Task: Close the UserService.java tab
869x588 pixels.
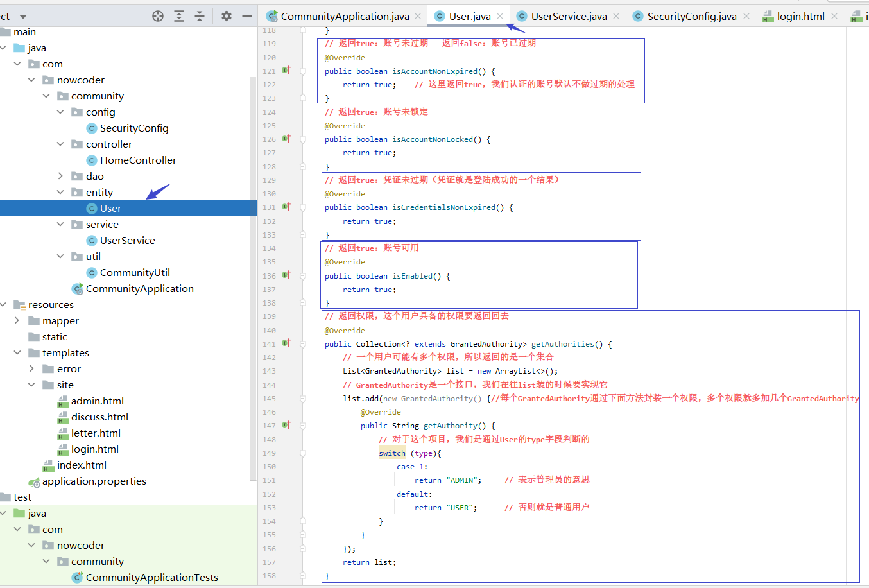Action: [616, 16]
